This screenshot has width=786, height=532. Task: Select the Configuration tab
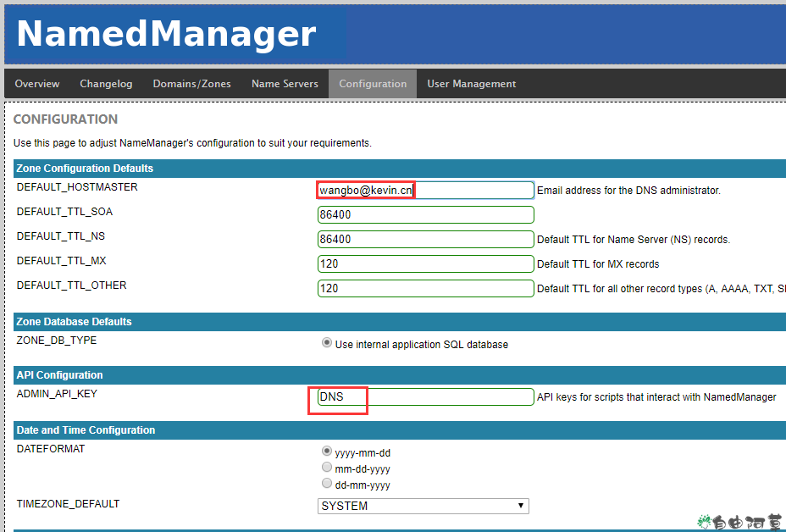click(x=373, y=84)
